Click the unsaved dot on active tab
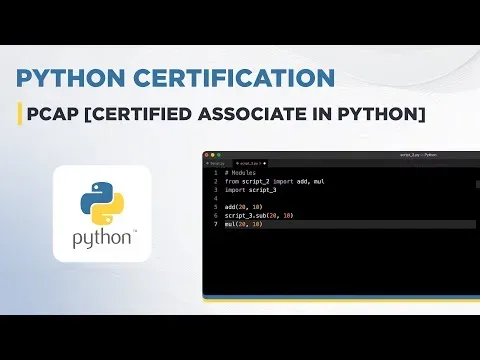 point(265,164)
